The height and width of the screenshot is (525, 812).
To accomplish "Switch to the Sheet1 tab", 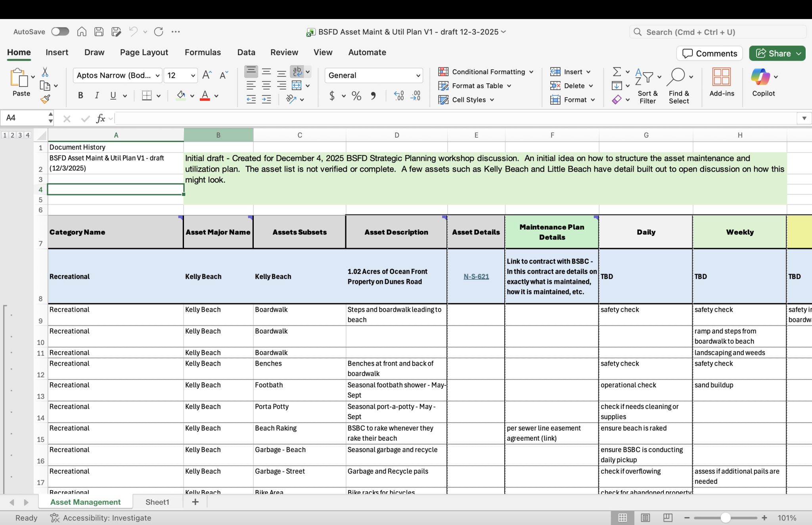I will [157, 502].
